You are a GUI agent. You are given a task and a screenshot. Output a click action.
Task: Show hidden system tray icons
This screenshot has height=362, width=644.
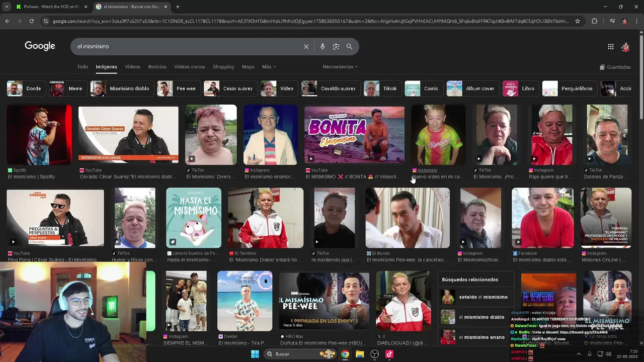[x=579, y=354]
